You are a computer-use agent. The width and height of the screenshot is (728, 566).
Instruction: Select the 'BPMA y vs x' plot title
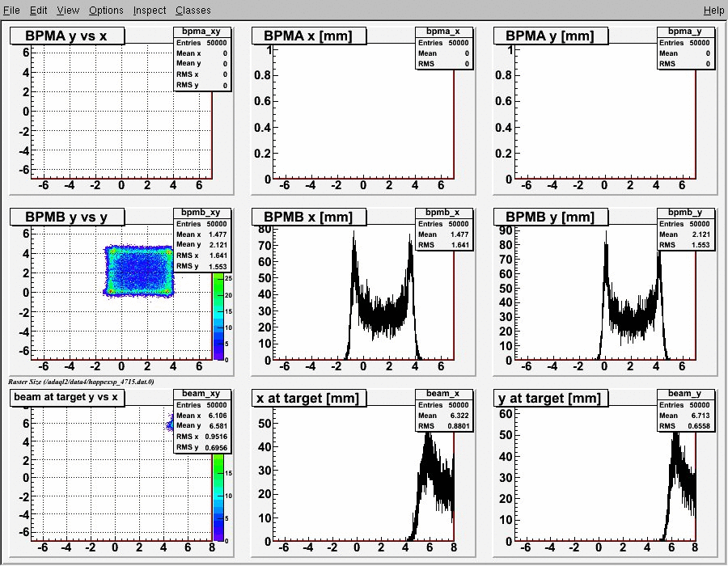[x=67, y=36]
